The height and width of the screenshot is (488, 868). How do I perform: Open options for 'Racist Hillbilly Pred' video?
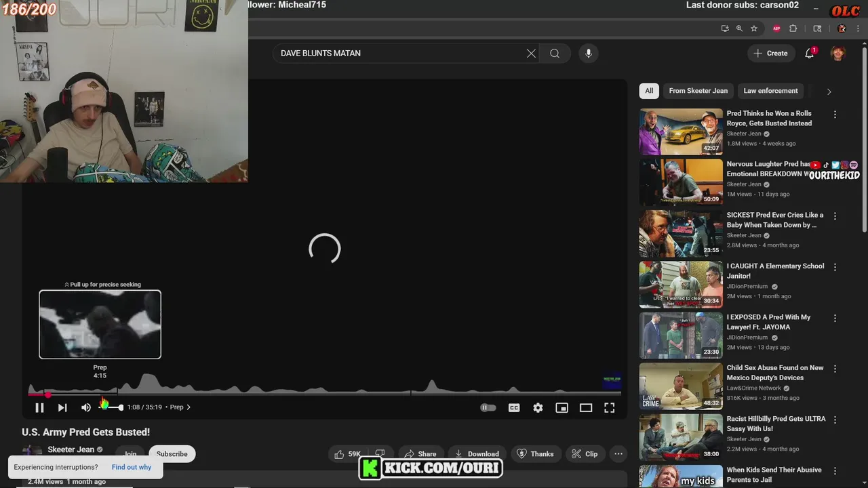click(x=835, y=420)
